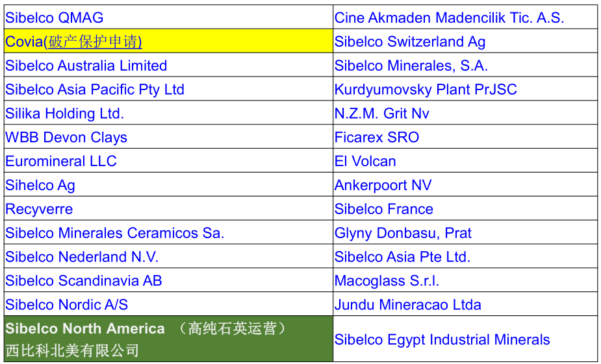Select the Euromineral LLC link
The image size is (601, 364).
point(61,161)
